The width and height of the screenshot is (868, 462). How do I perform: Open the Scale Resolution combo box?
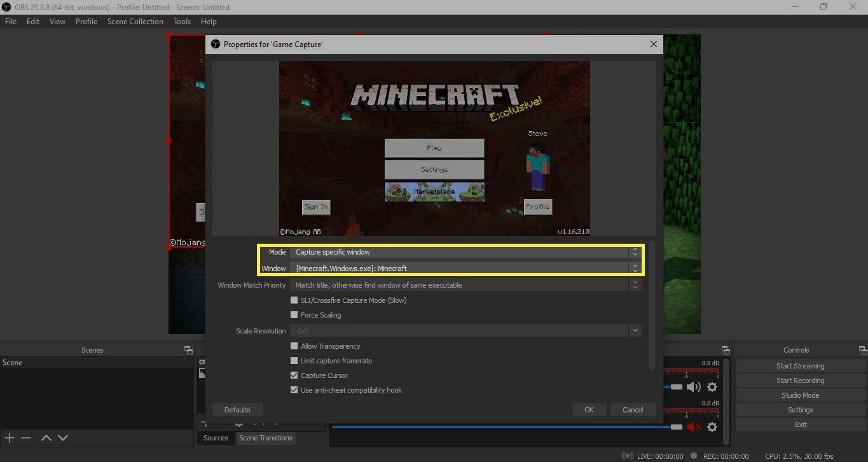(465, 331)
